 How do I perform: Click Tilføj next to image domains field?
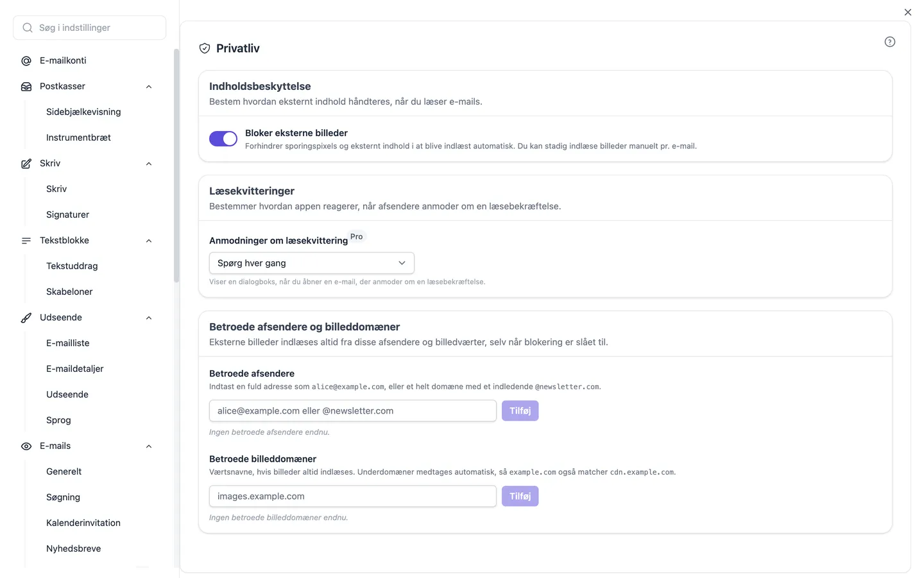pyautogui.click(x=520, y=496)
